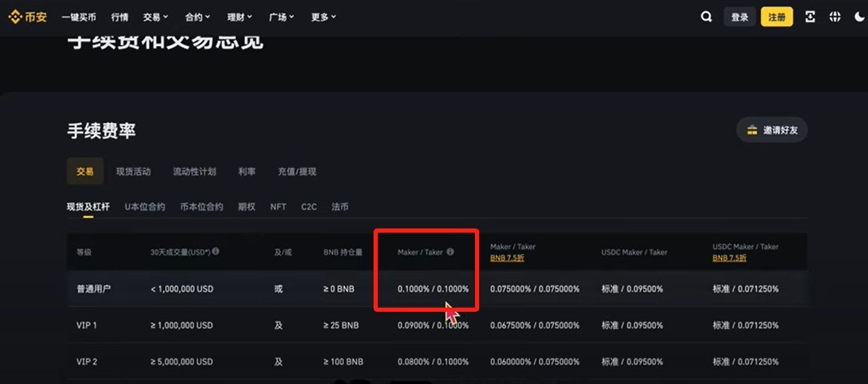Click the 登录 button

pos(740,17)
